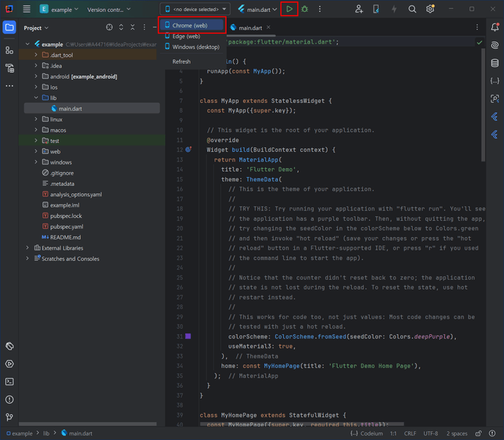Click Refresh in the device list
This screenshot has width=504, height=440.
[182, 61]
